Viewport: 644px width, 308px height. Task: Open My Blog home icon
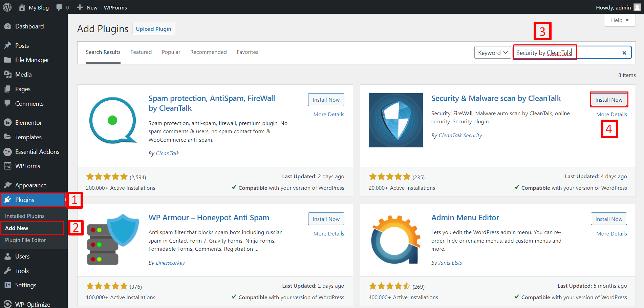22,7
